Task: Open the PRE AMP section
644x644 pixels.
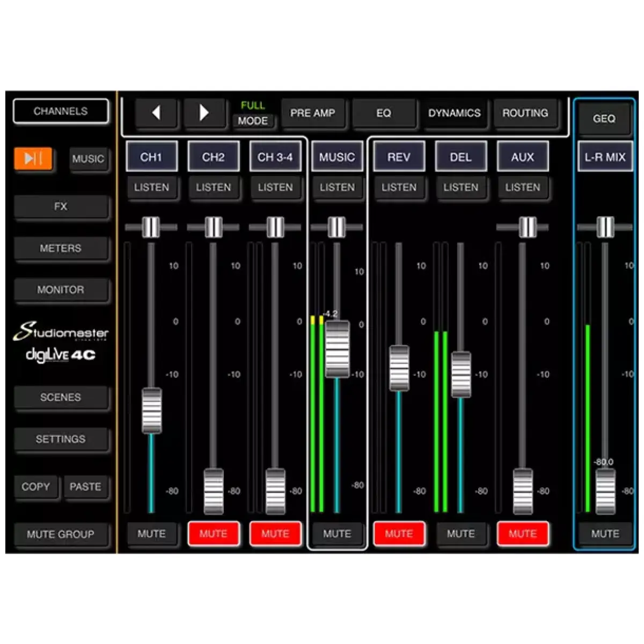Action: tap(313, 113)
